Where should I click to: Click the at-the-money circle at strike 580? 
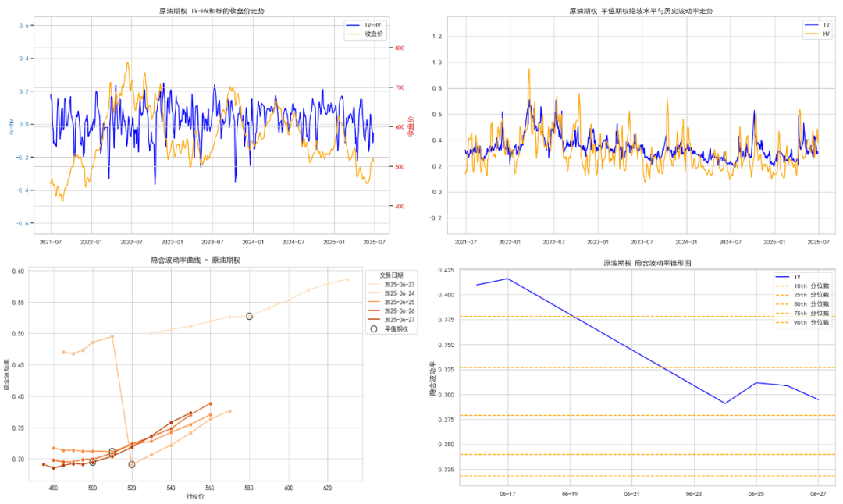[x=250, y=317]
